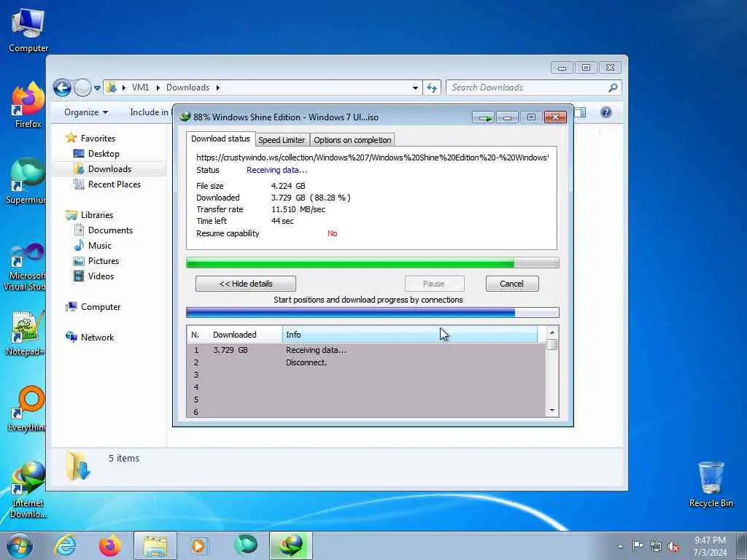Click the Explorer help icon
747x560 pixels.
[x=606, y=112]
